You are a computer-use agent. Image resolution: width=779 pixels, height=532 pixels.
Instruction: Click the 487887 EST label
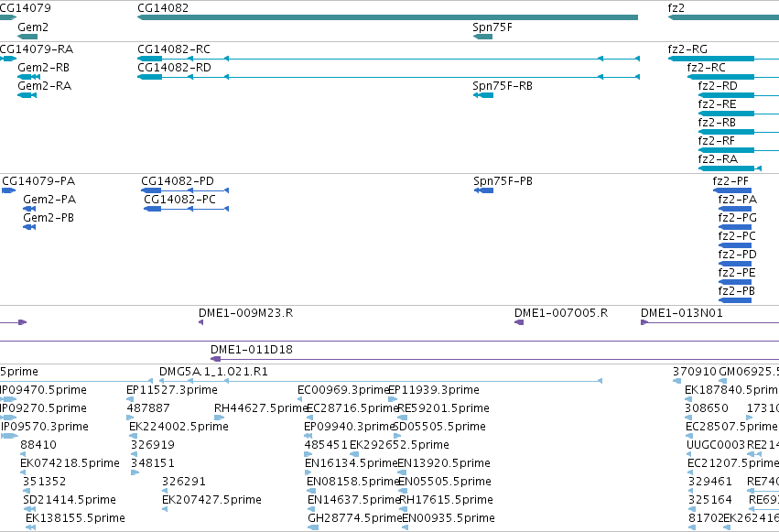click(148, 408)
